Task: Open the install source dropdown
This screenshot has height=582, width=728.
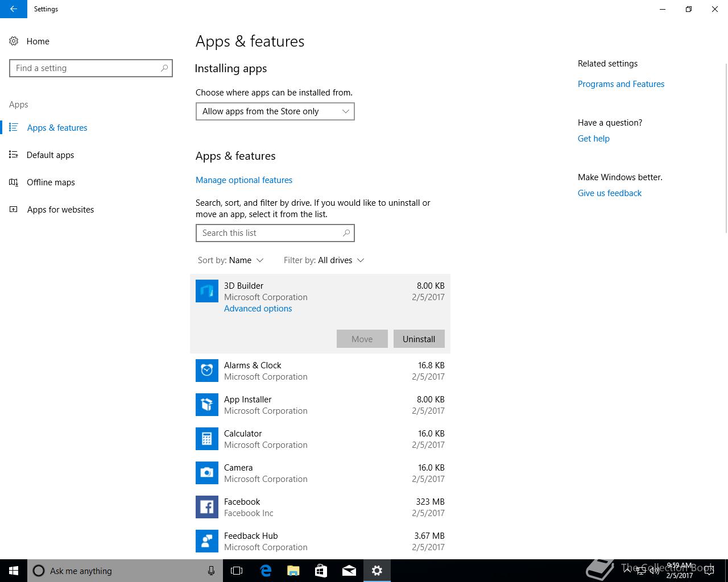Action: [x=275, y=111]
